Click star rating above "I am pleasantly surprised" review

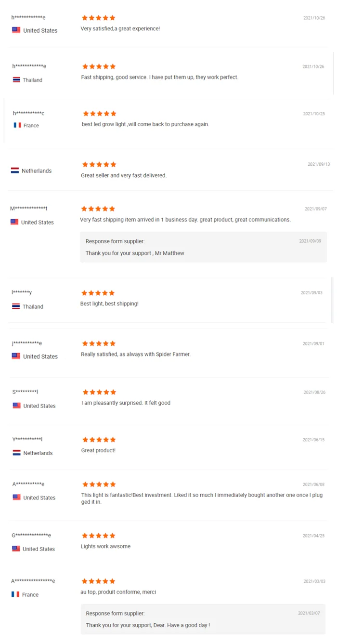tap(99, 392)
